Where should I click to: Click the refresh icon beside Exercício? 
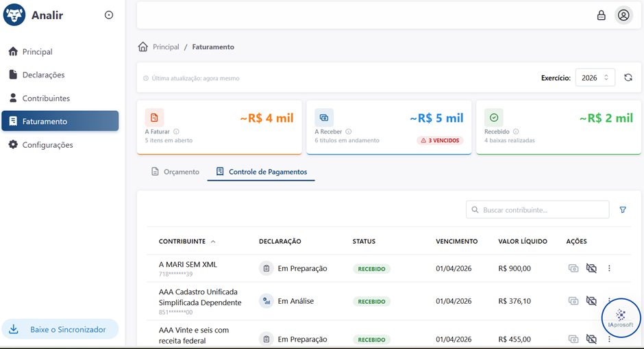tap(628, 77)
